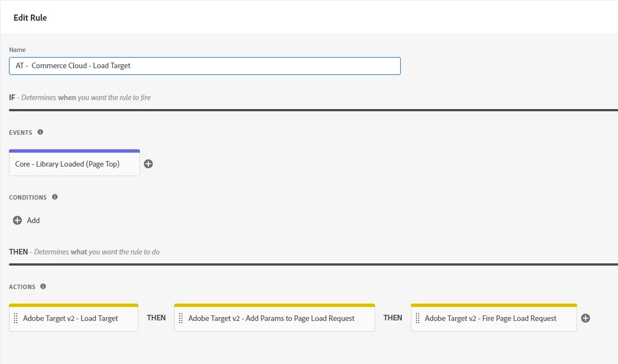Click the ACTIONS section label
The height and width of the screenshot is (364, 618).
pyautogui.click(x=22, y=287)
